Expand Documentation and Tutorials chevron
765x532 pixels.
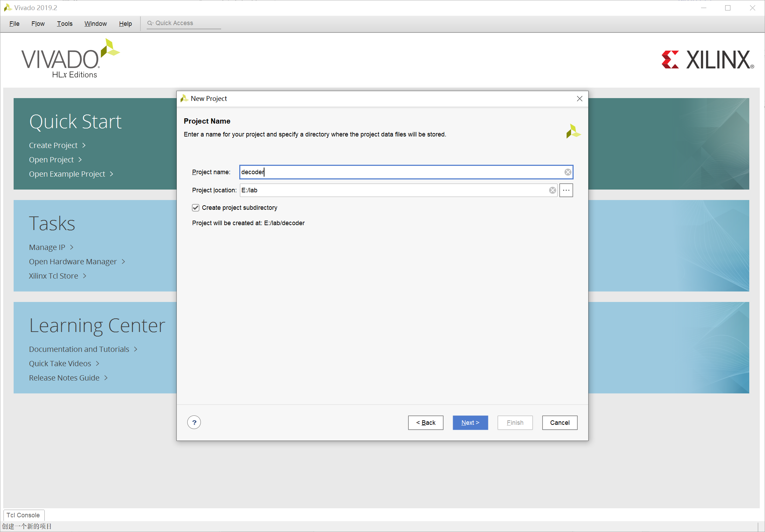click(x=136, y=349)
